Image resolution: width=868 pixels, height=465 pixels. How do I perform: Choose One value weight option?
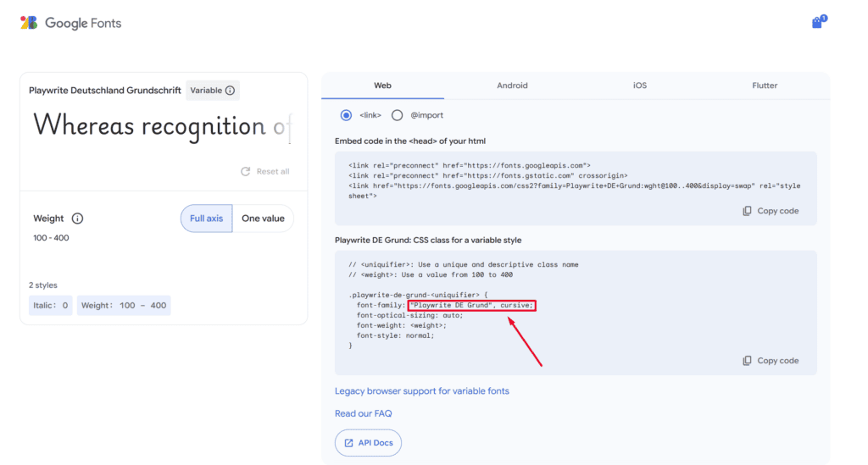pos(263,219)
